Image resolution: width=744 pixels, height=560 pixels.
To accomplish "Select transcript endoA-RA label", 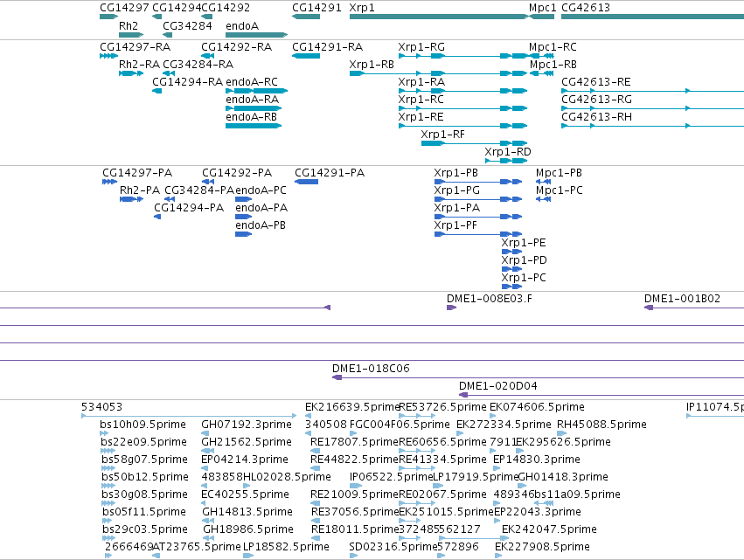I will pyautogui.click(x=252, y=100).
